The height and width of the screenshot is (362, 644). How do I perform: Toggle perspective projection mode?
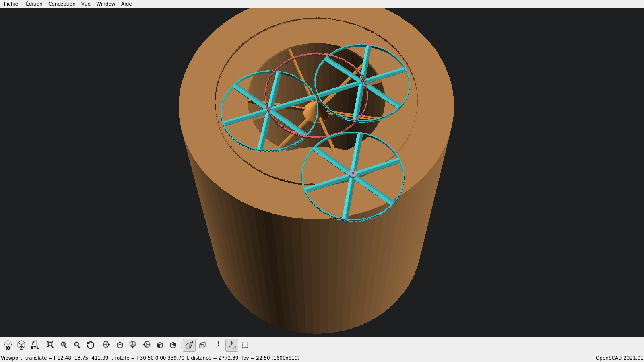(189, 345)
